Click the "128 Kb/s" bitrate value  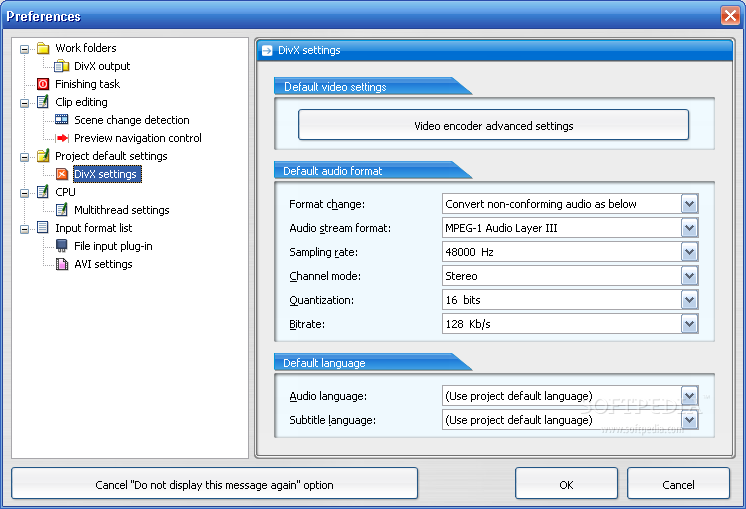point(468,324)
